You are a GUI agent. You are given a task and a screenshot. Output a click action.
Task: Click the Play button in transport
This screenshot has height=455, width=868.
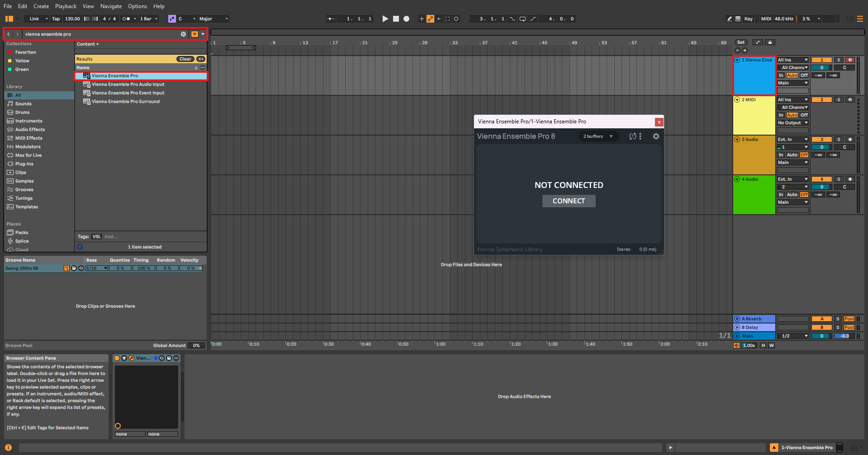[x=385, y=19]
